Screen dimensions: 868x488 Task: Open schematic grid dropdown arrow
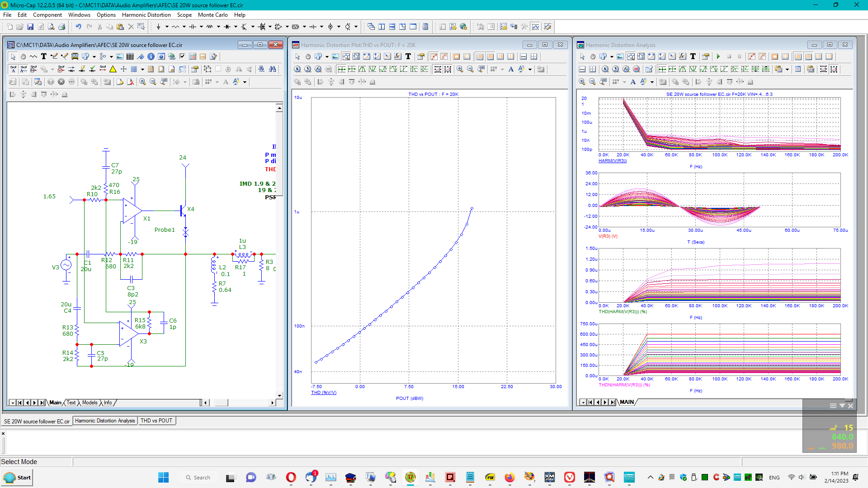click(142, 69)
